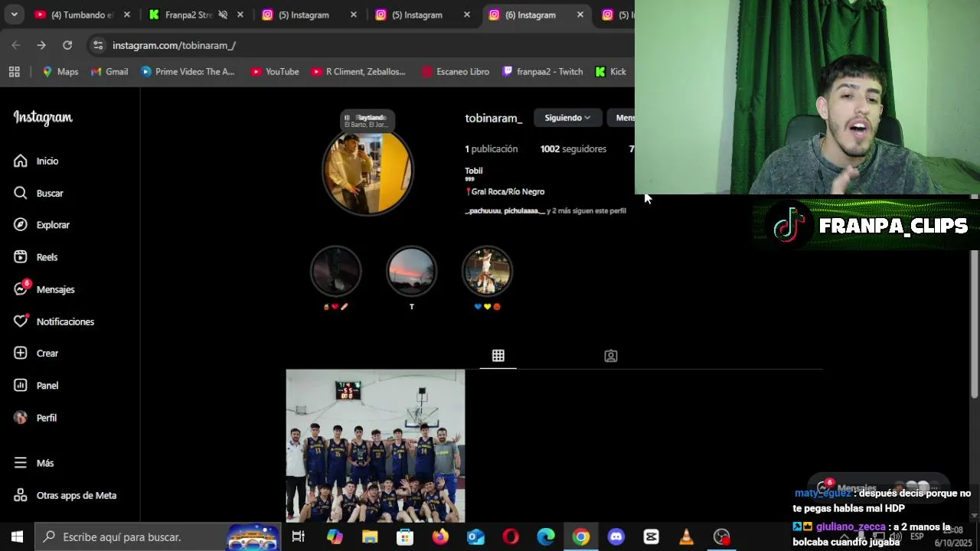Click the tobinaram_ username heading

(x=494, y=118)
